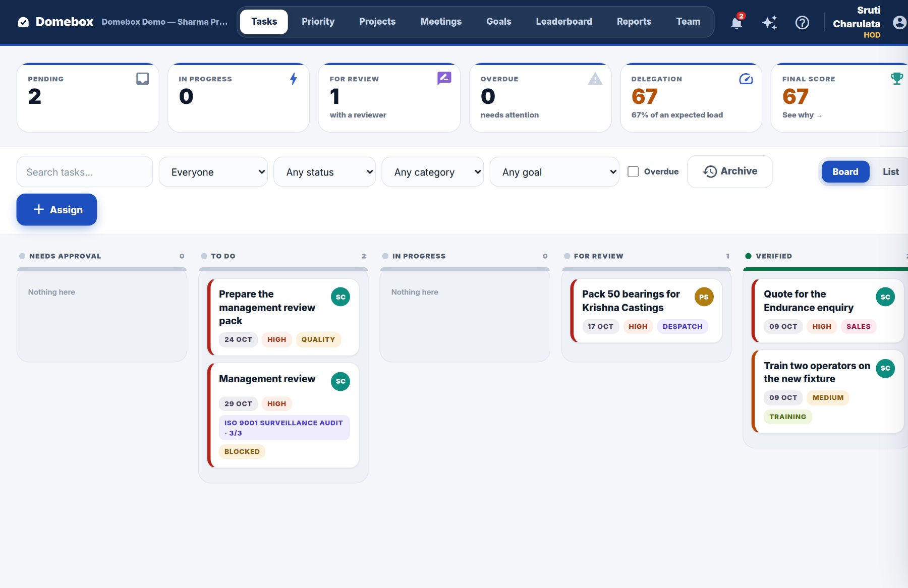Click the Overdue warning triangle icon
Image resolution: width=908 pixels, height=588 pixels.
tap(595, 79)
